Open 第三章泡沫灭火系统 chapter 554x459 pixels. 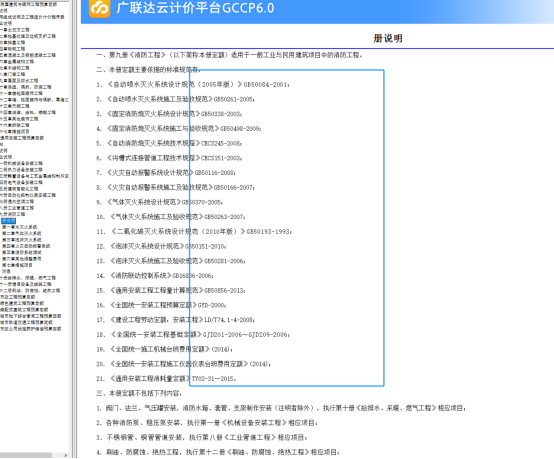click(x=22, y=240)
